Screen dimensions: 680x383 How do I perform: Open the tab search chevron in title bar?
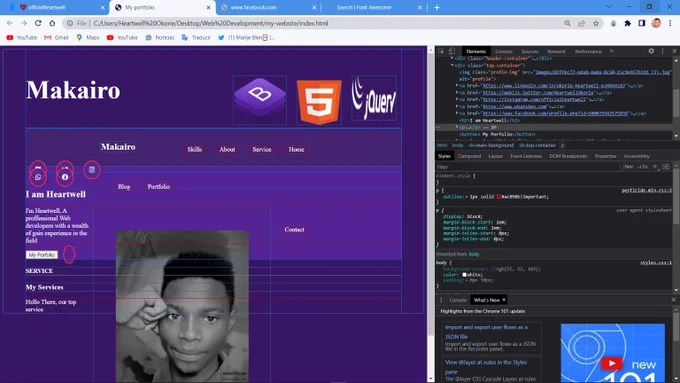[x=609, y=7]
